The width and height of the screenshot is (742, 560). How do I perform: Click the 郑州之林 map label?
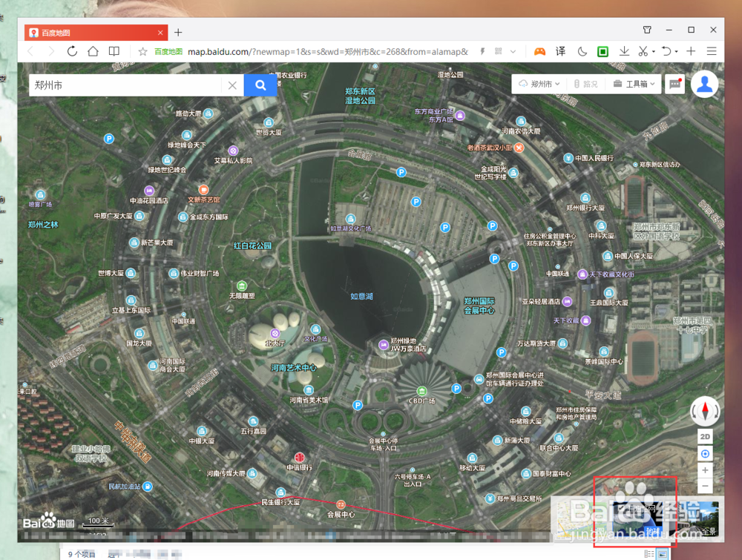click(43, 225)
